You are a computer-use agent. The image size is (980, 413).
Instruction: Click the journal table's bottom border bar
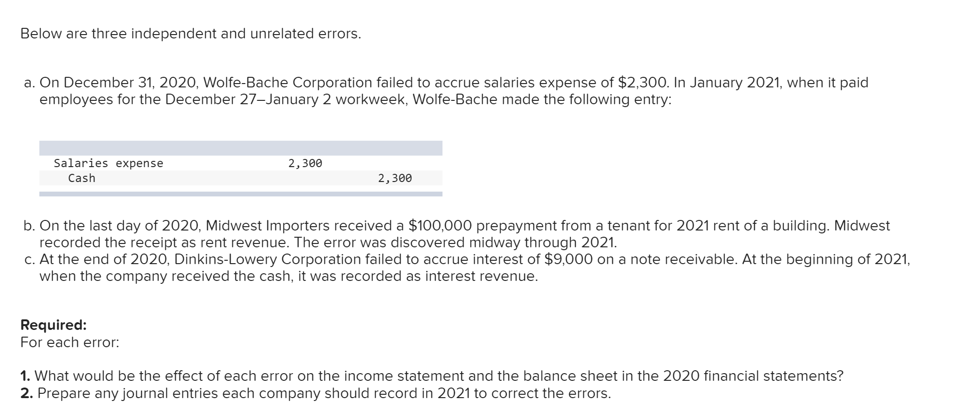coord(241,194)
